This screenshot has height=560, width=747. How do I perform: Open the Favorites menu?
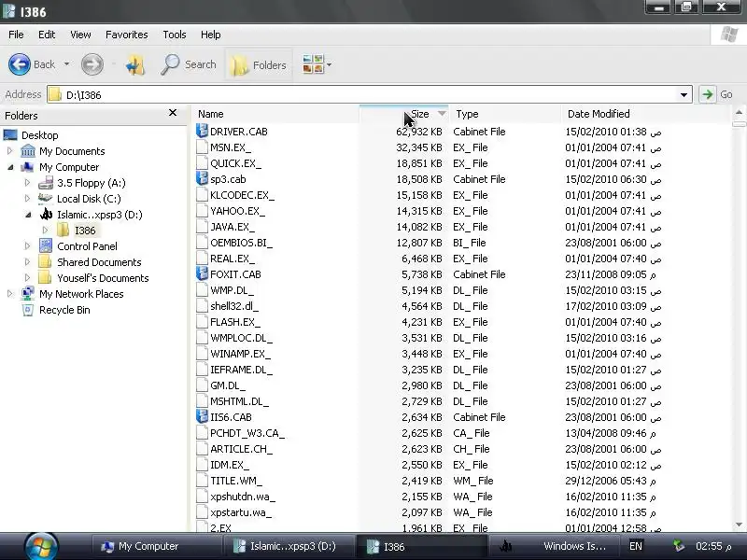click(127, 35)
